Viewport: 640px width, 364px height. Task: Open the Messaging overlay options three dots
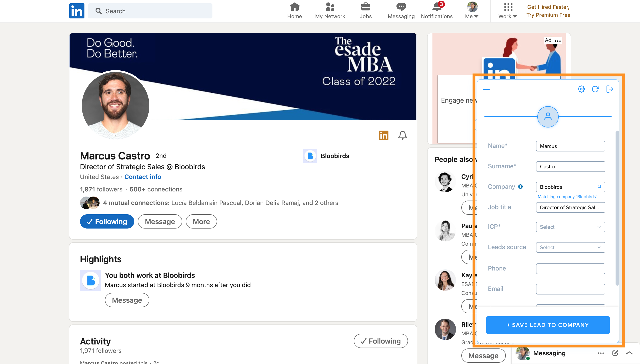(600, 353)
